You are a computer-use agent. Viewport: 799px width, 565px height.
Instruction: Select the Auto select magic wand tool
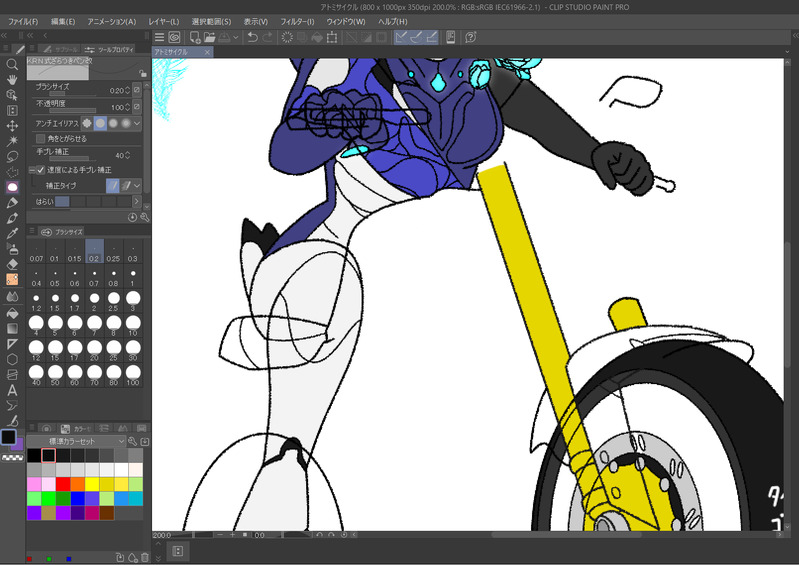point(12,141)
